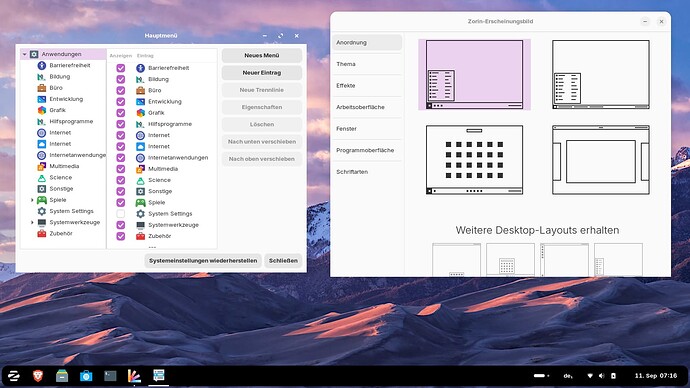Click the Internetanwendungen globe icon in the entry list
Image resolution: width=690 pixels, height=388 pixels.
[140, 157]
